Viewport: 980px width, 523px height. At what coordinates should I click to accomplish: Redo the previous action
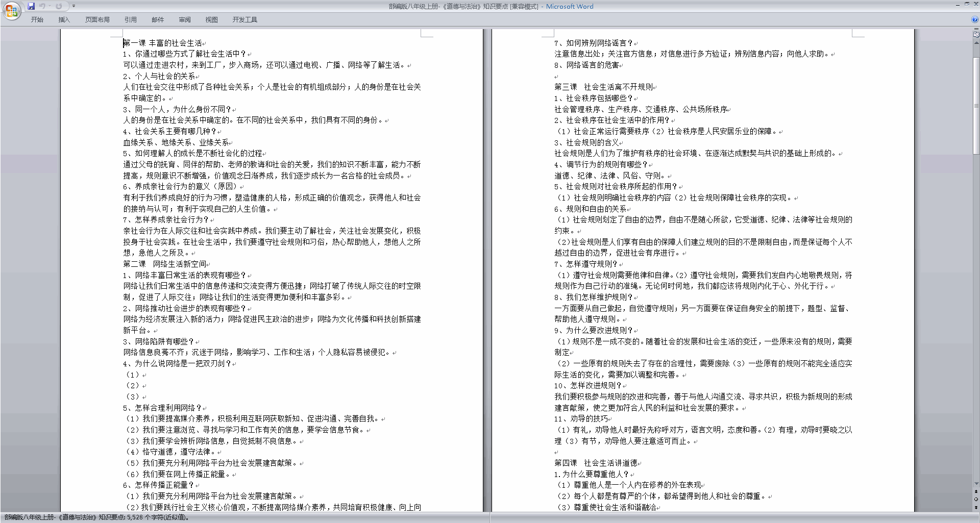click(59, 6)
